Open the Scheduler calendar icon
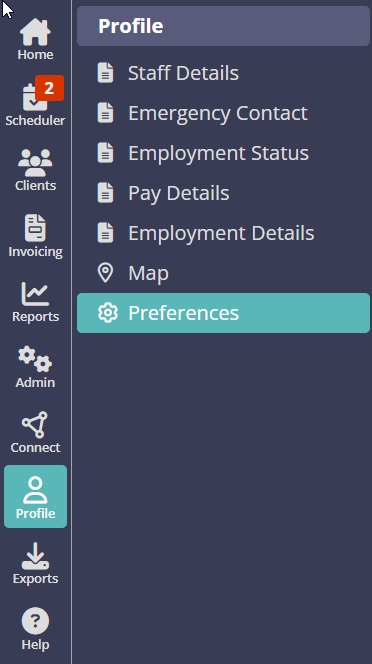Screen dimensions: 372x664 click(x=34, y=98)
